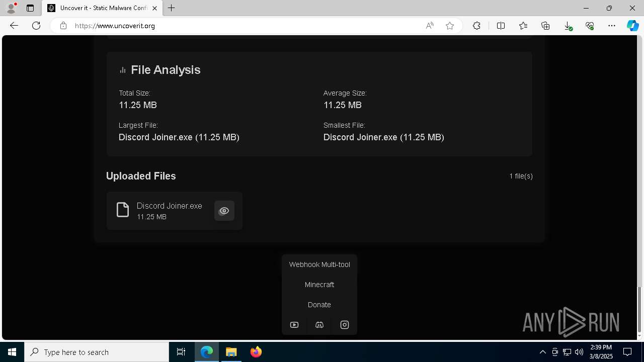This screenshot has width=644, height=362.
Task: Click the meet-now tray icon
Action: 555,352
